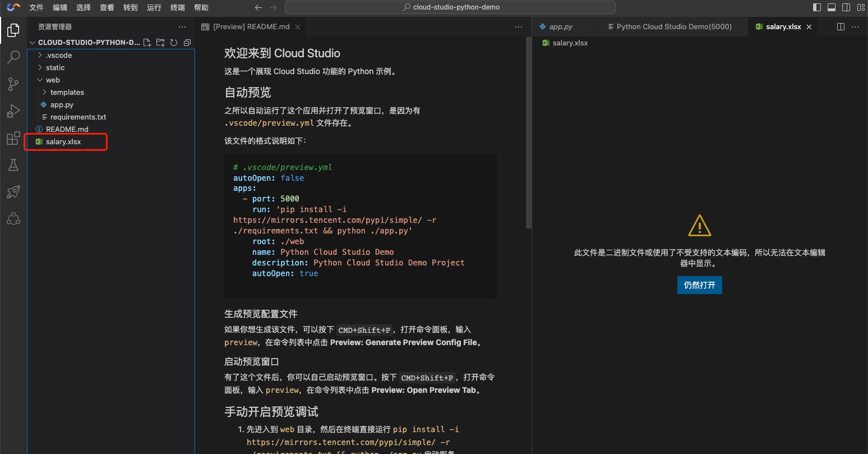Image resolution: width=868 pixels, height=454 pixels.
Task: Click the salary.xlsx breadcrumb item
Action: pyautogui.click(x=565, y=43)
